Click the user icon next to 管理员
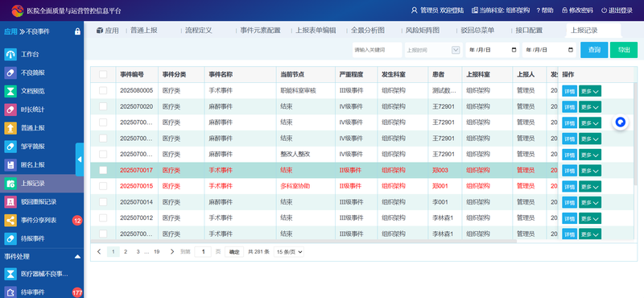The height and width of the screenshot is (298, 644). pos(414,10)
